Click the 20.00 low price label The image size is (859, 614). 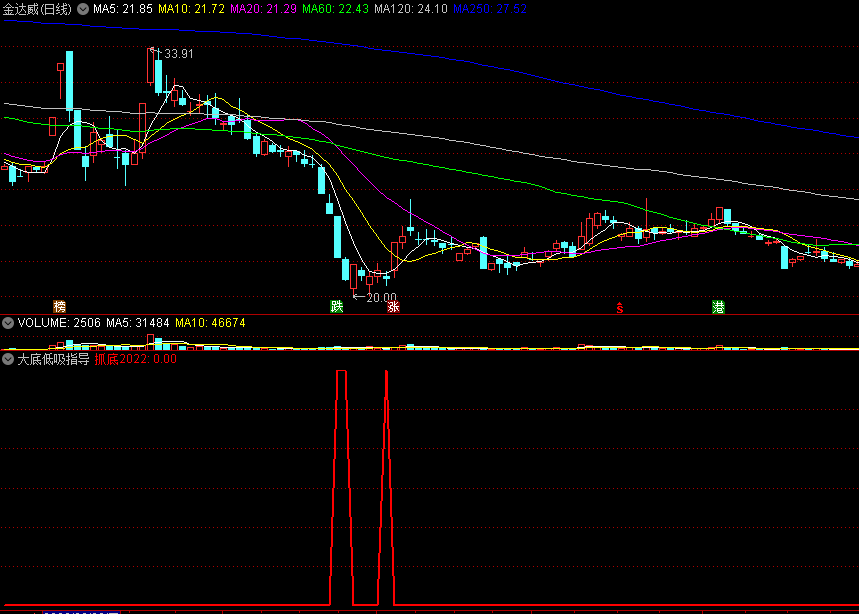tap(381, 297)
